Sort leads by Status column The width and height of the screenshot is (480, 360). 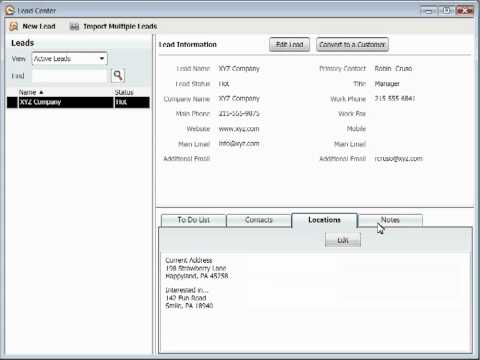124,92
